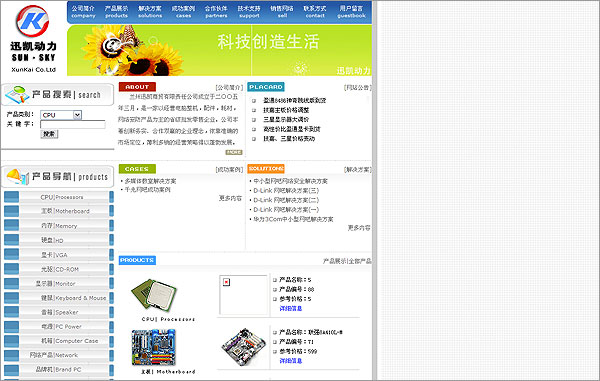Viewport: 600px width, 381px height.
Task: Open D-Link solution (一) link
Action: click(x=286, y=210)
